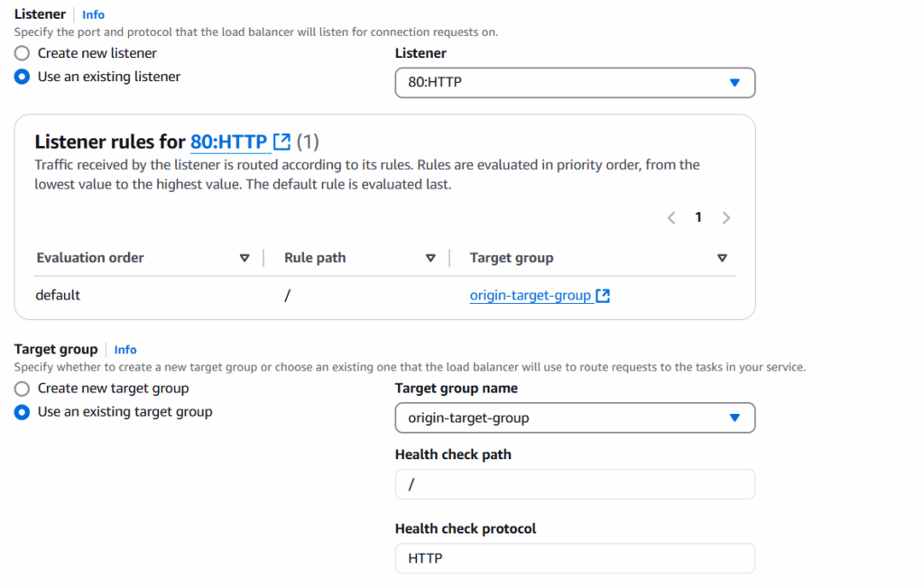Go to next page of listener rules
The width and height of the screenshot is (924, 588).
click(x=726, y=218)
